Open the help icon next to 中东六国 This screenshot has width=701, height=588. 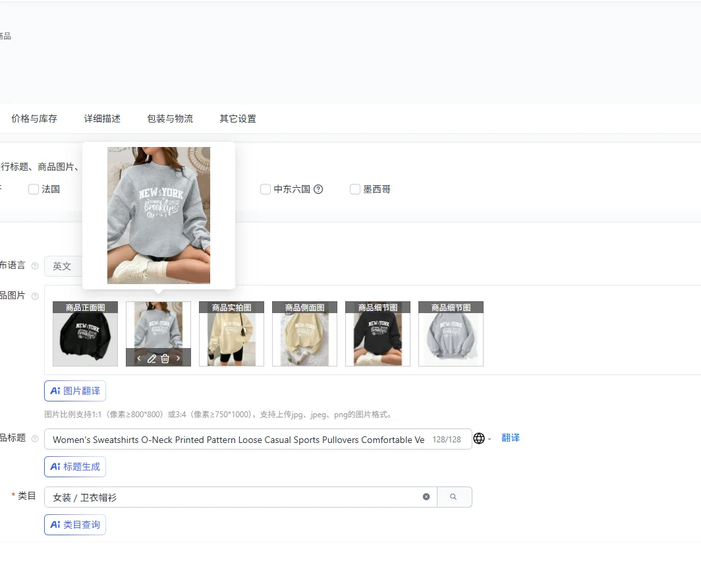318,189
